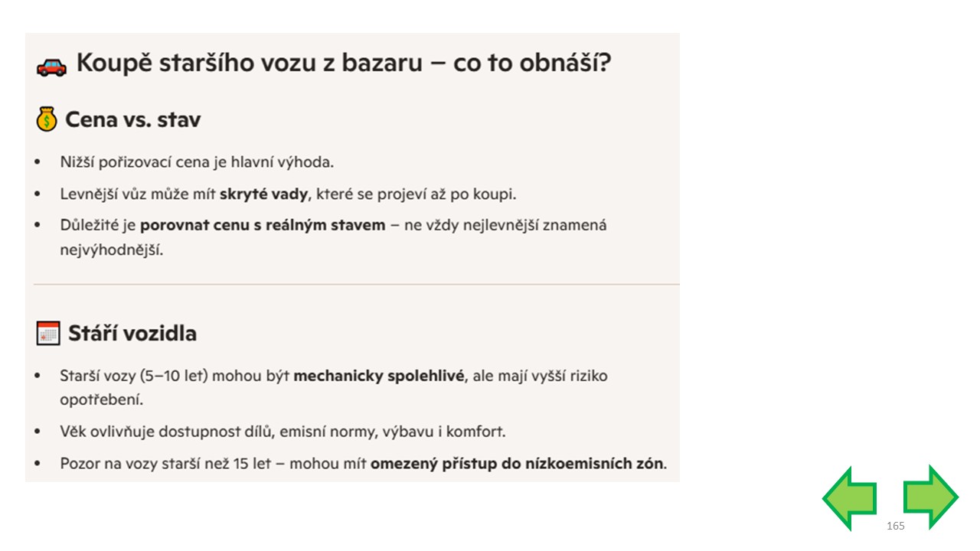Viewport: 980px width, 551px height.
Task: Click the calendar emoji beside Stáří vozidla
Action: (48, 333)
